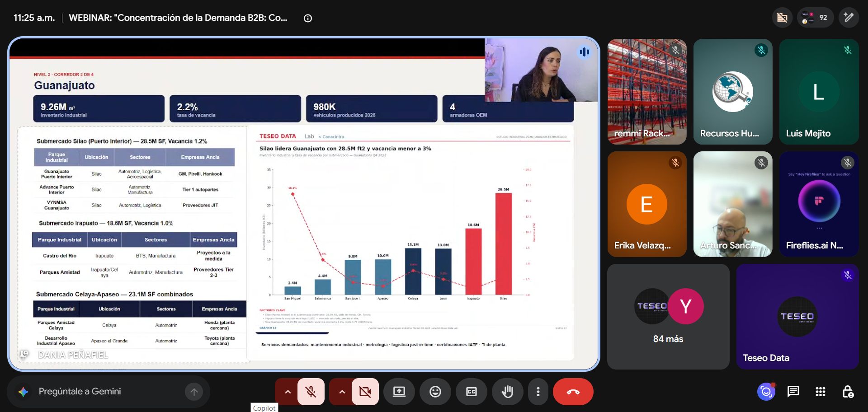Image resolution: width=868 pixels, height=412 pixels.
Task: Click the green L avatar of Luis
Action: (x=819, y=92)
